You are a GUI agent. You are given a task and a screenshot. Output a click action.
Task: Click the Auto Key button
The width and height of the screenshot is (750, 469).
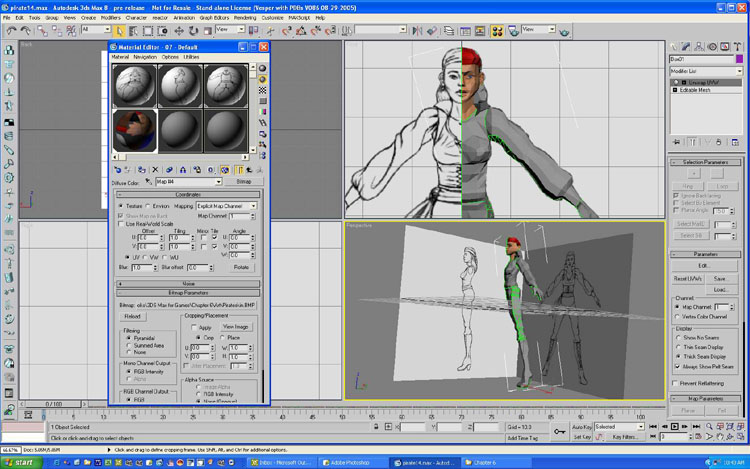click(581, 427)
